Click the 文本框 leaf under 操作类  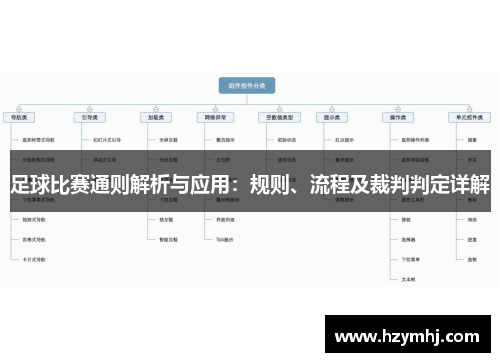coord(408,280)
